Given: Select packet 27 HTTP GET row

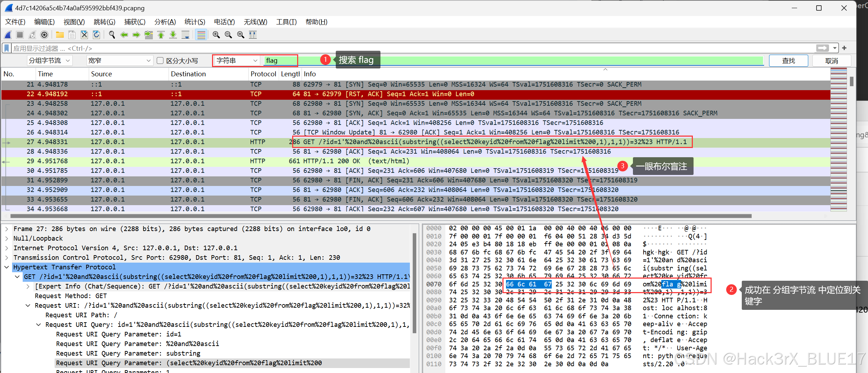Looking at the screenshot, I should [416, 142].
